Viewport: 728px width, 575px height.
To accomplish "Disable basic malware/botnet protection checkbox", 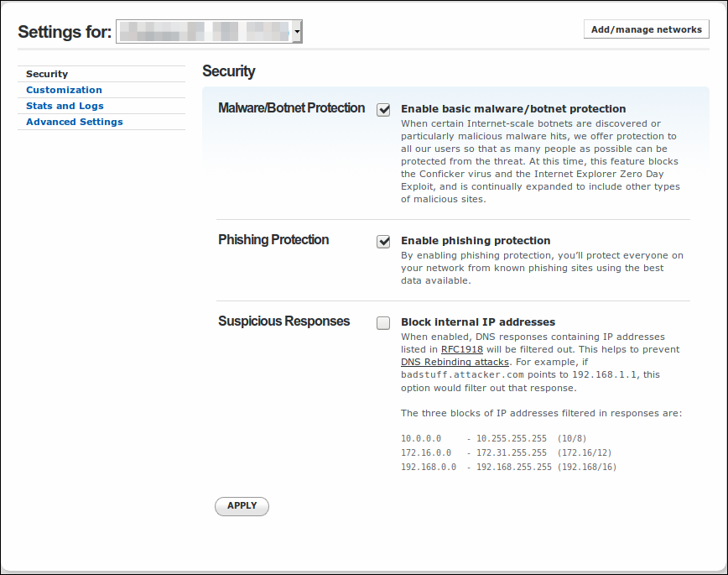I will [383, 109].
